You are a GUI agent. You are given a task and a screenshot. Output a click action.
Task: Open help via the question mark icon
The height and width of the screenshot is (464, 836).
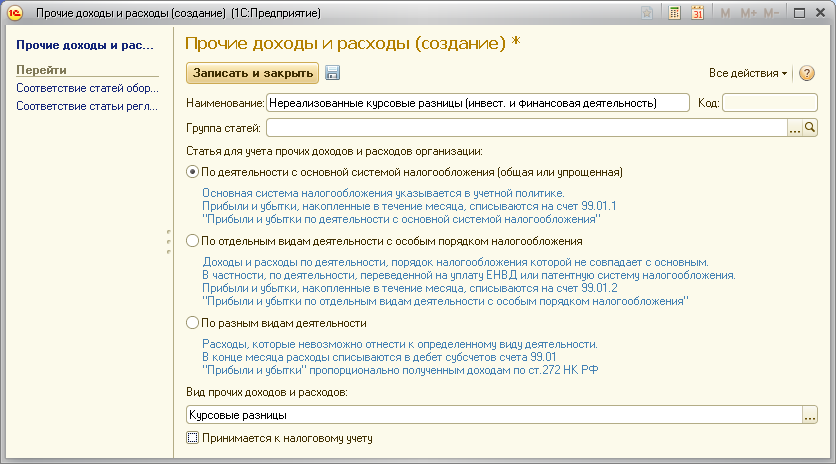(807, 73)
